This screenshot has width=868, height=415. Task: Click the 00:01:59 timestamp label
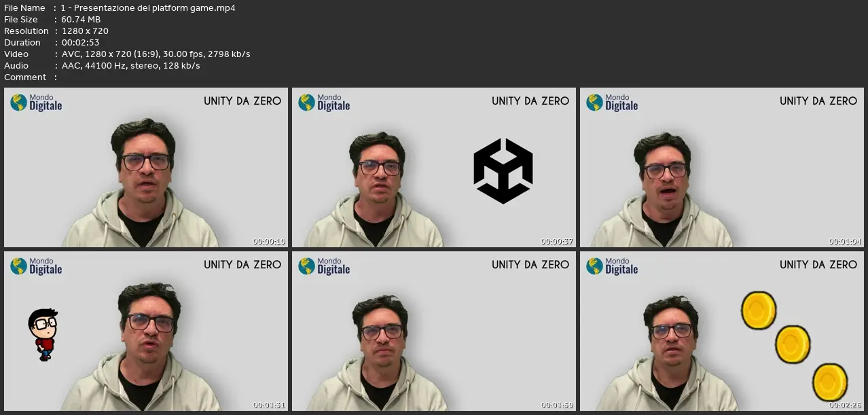(557, 405)
